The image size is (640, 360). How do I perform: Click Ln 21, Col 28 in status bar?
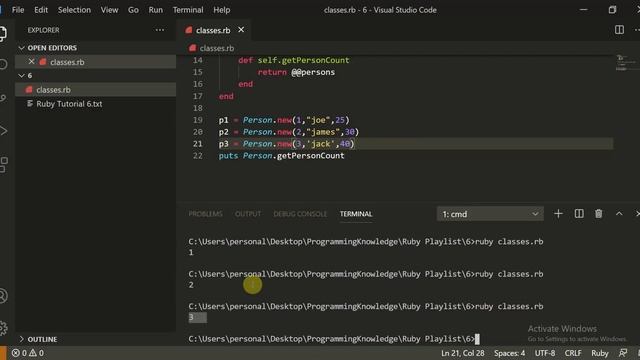click(x=462, y=353)
